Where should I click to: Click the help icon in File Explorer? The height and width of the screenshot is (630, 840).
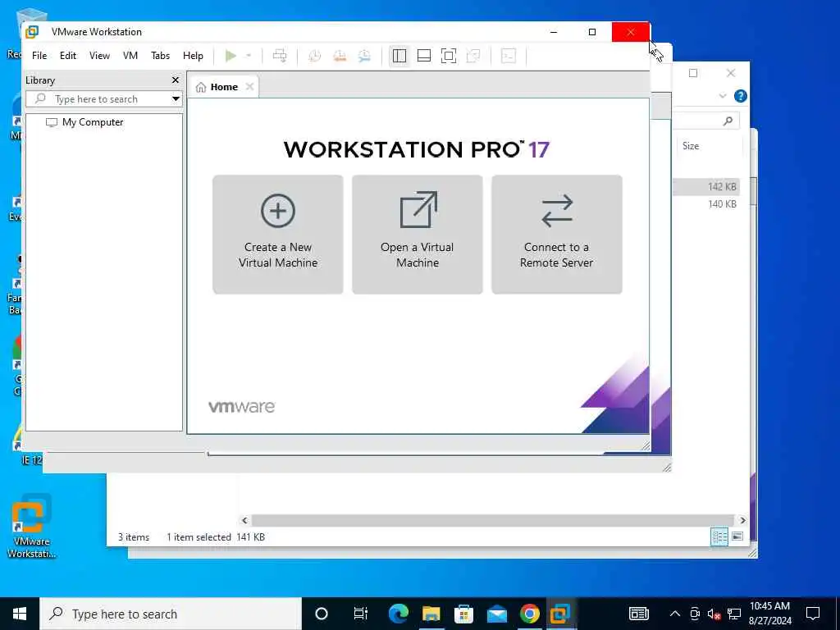(741, 96)
